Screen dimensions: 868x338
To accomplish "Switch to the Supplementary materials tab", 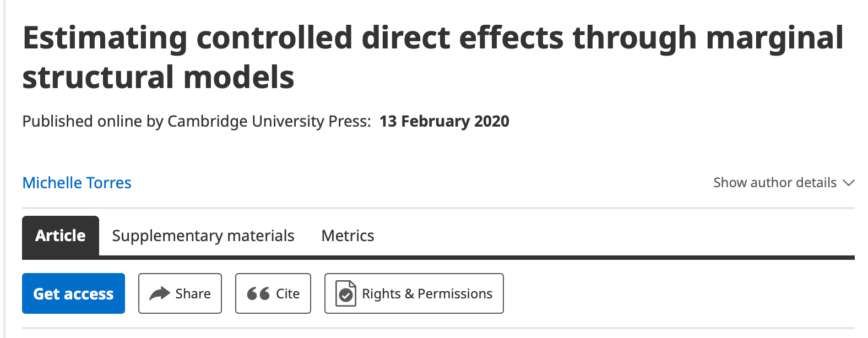I will (203, 236).
